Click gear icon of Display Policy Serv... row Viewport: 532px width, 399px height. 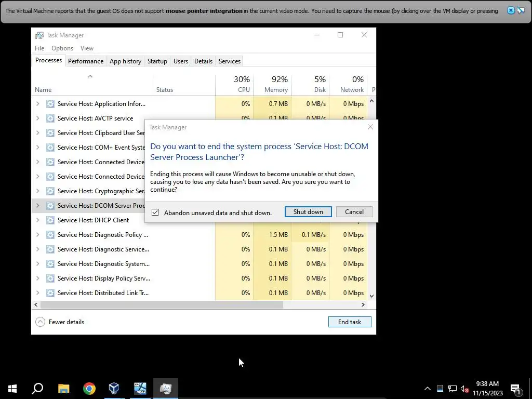50,278
